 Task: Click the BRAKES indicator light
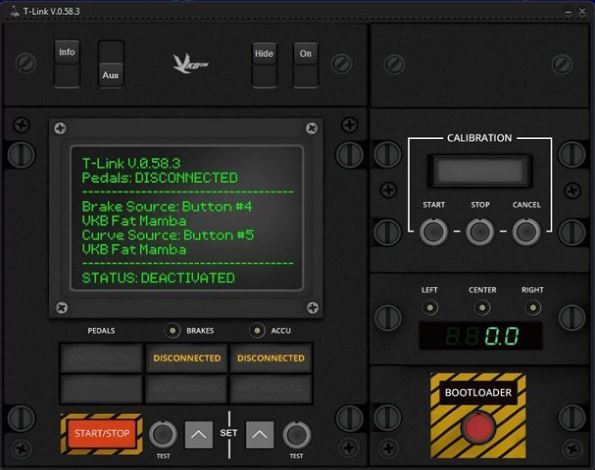click(172, 331)
